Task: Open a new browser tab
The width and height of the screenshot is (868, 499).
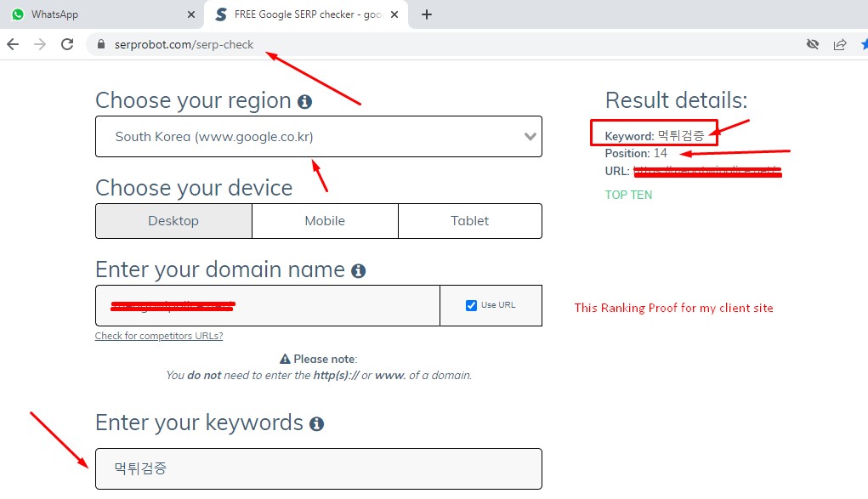Action: (x=427, y=14)
